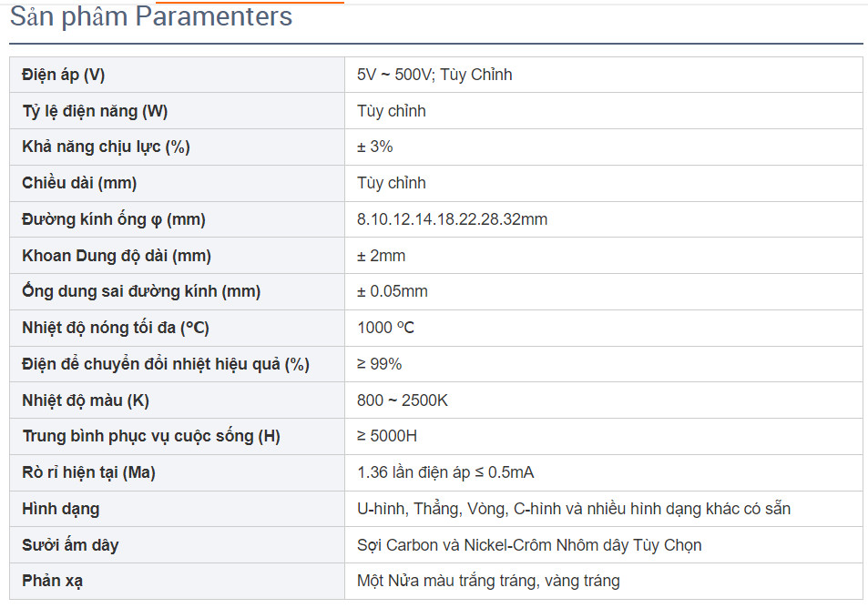The height and width of the screenshot is (608, 868).
Task: Click the "Đường kính ống φ (mm)" label
Action: [x=114, y=219]
